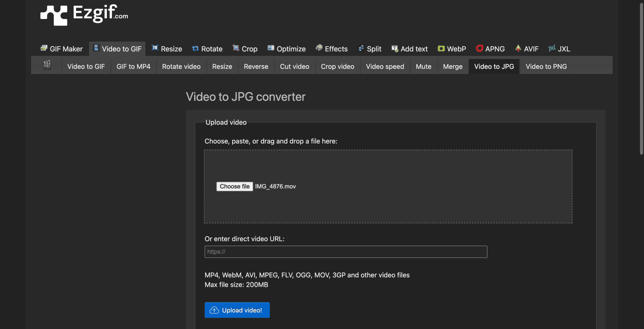Image resolution: width=644 pixels, height=329 pixels.
Task: Click the Max file size: 200MB text
Action: [x=236, y=285]
